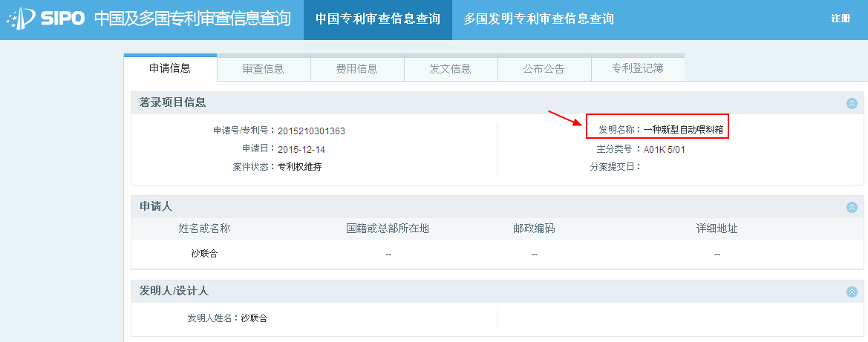The width and height of the screenshot is (868, 342).
Task: Click the 详细地址 column header
Action: coord(717,228)
